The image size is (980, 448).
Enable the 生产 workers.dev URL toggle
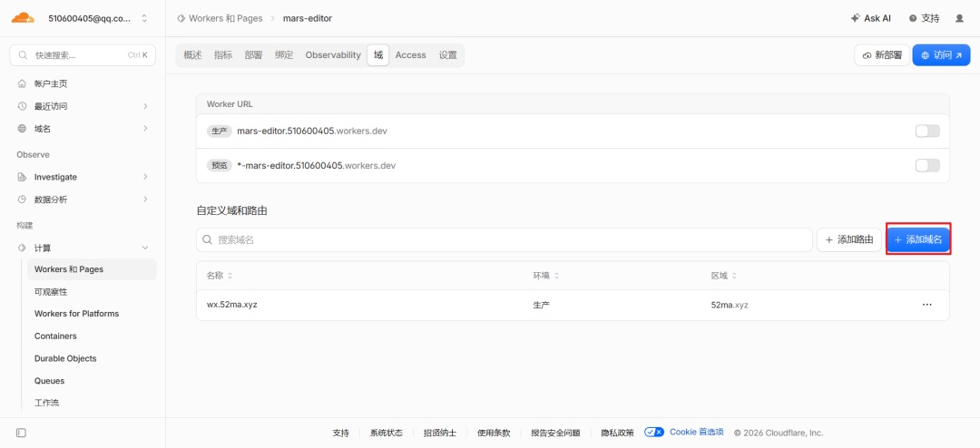926,131
